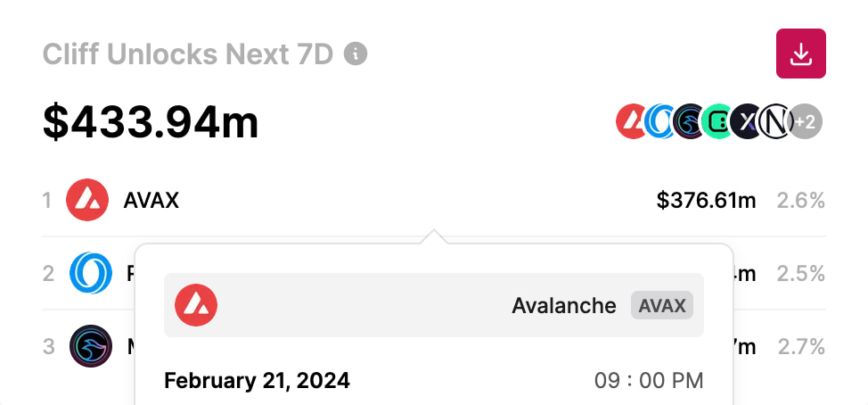Click the $376.61m unlock value
Image resolution: width=868 pixels, height=405 pixels.
point(706,201)
